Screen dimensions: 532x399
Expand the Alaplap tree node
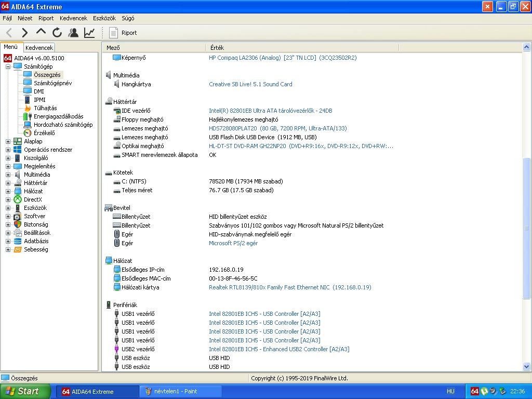point(8,141)
